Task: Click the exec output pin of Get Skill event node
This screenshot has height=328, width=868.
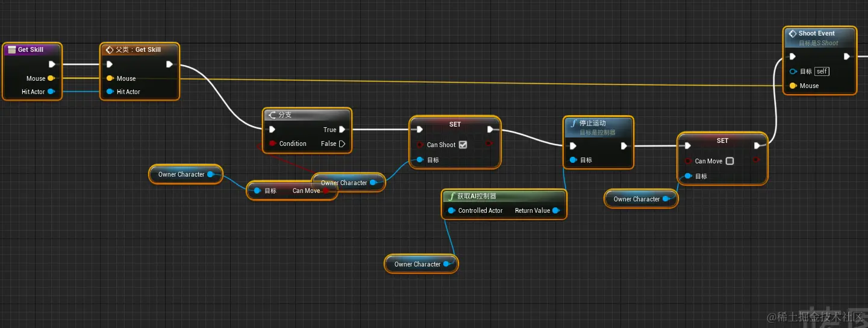Action: pos(52,64)
